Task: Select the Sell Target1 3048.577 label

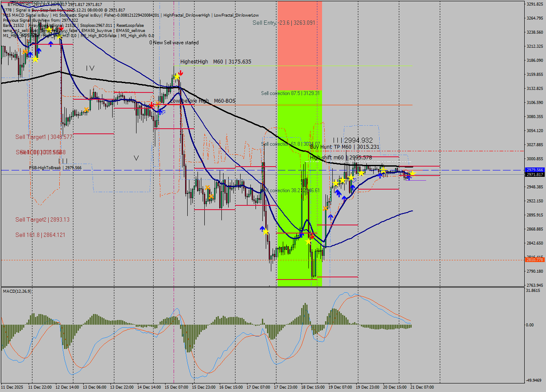Action: 44,137
